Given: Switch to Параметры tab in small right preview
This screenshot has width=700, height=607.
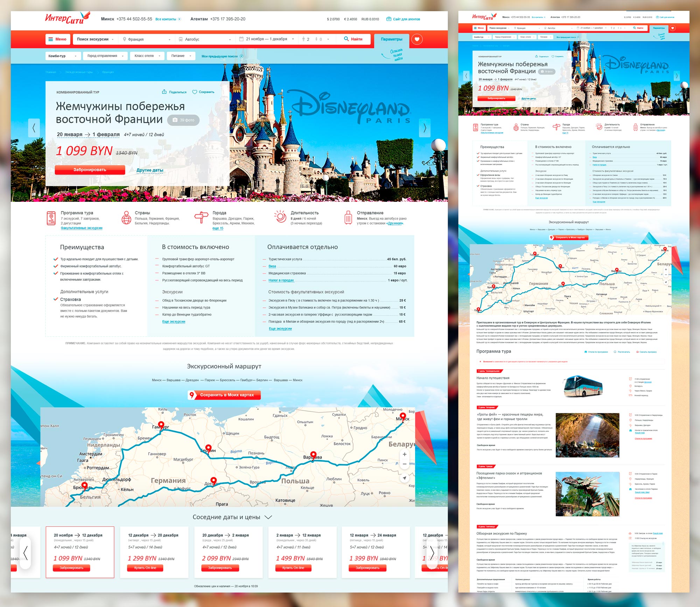Looking at the screenshot, I should (x=659, y=28).
